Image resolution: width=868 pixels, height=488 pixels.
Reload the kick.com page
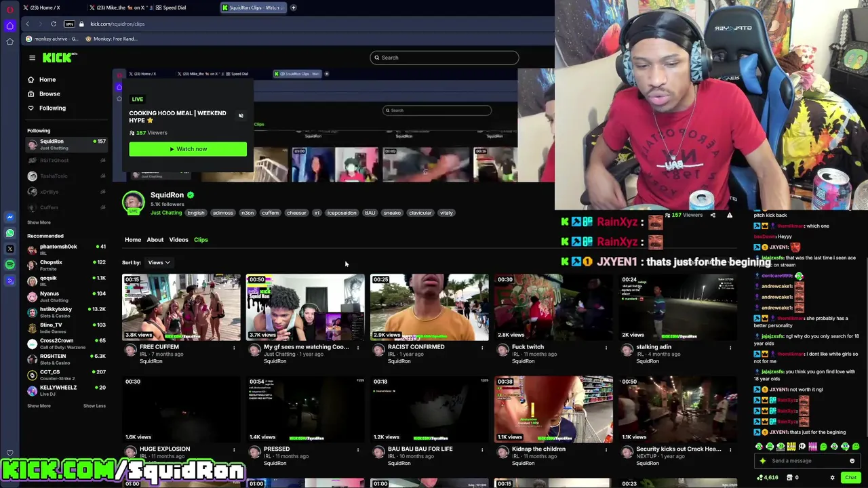coord(53,24)
